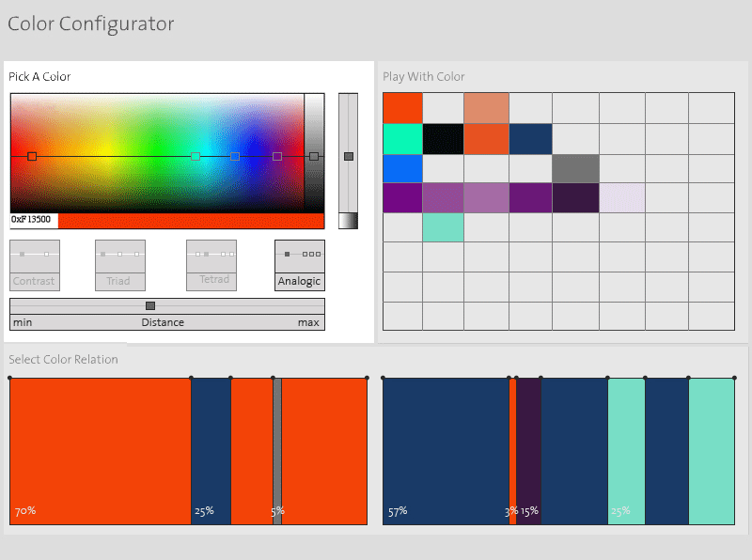Pick the black swatch in the grid
The width and height of the screenshot is (752, 560).
pos(443,139)
